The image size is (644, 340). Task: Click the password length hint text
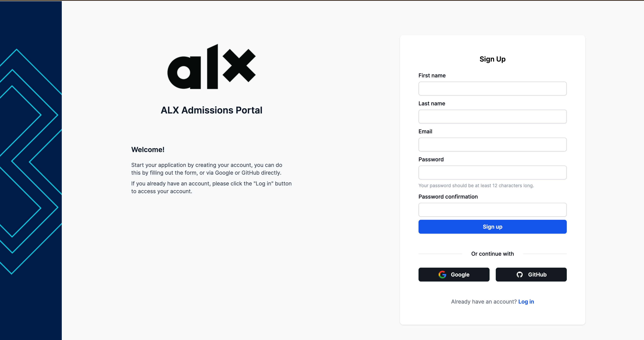pos(476,186)
